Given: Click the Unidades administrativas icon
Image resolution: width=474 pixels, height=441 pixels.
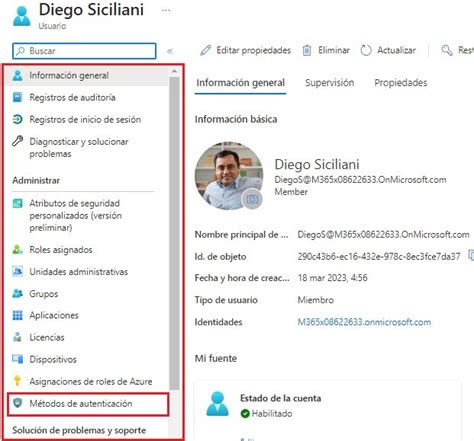Looking at the screenshot, I should pos(17,271).
